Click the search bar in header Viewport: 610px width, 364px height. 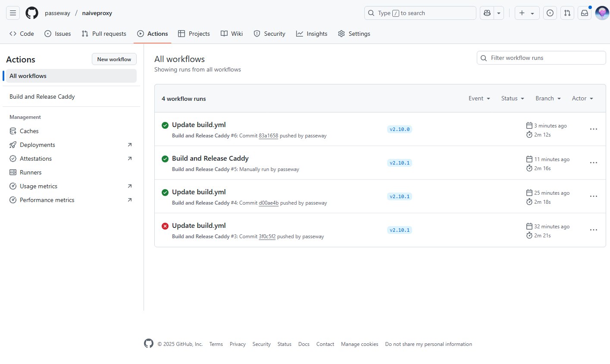420,13
